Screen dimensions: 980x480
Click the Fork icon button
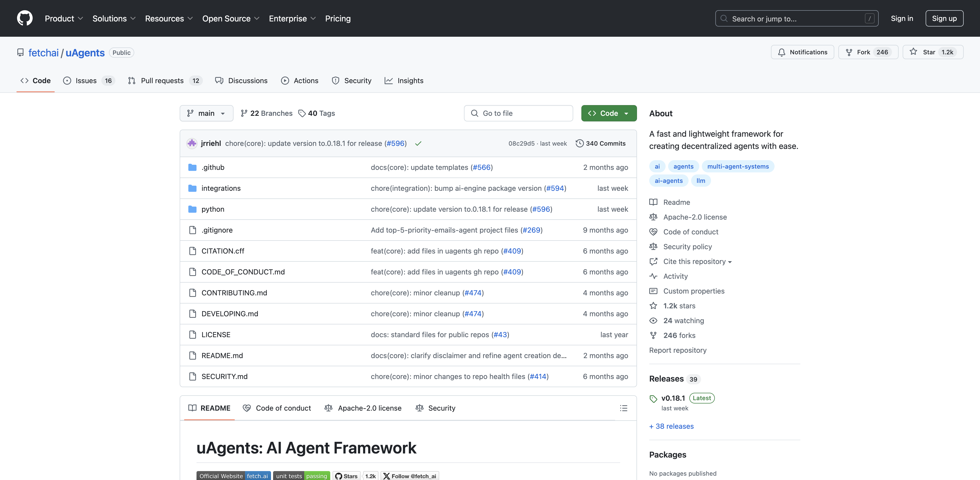point(849,53)
